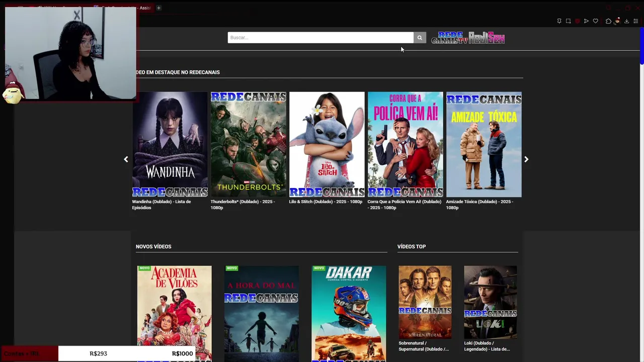Open a new browser tab with plus

(158, 8)
